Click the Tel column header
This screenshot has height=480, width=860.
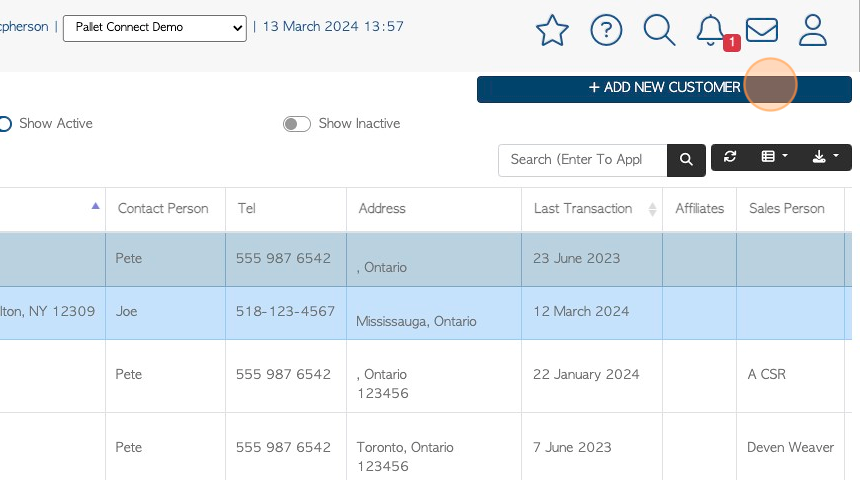[286, 209]
